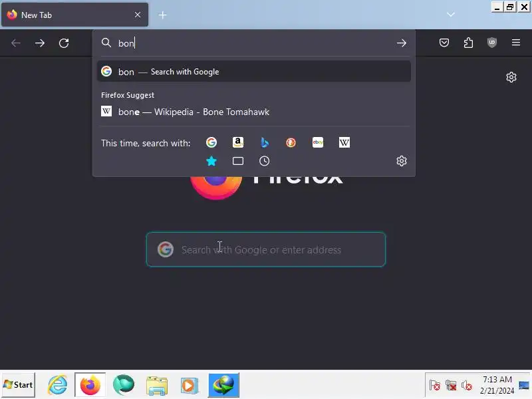
Task: Open a new tab with plus button
Action: 162,15
